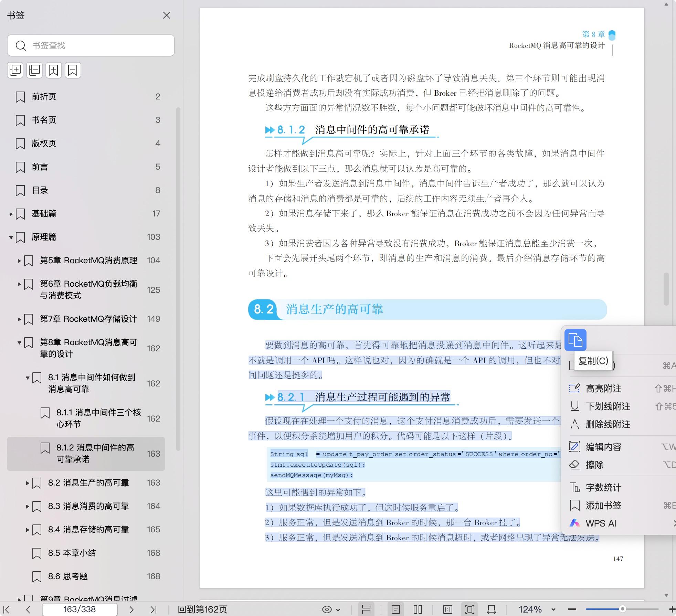Screen dimensions: 676x616
Task: Go to next page arrow
Action: [131, 609]
